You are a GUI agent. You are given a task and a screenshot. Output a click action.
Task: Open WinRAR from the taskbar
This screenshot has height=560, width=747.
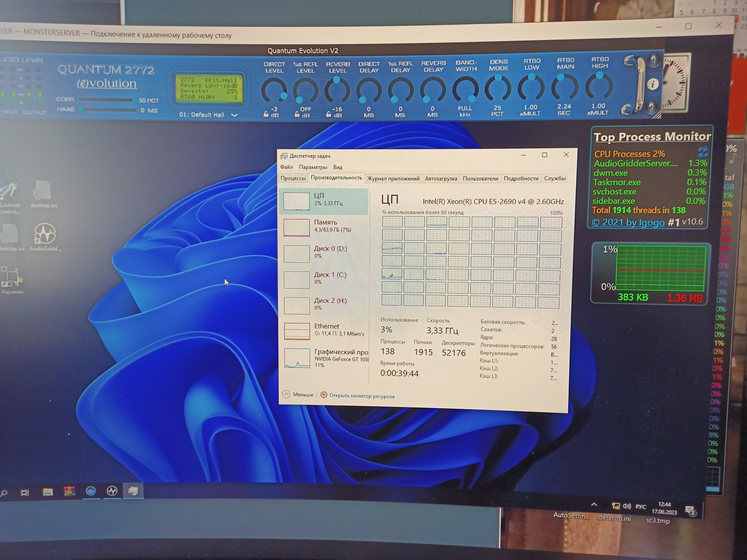tap(69, 491)
